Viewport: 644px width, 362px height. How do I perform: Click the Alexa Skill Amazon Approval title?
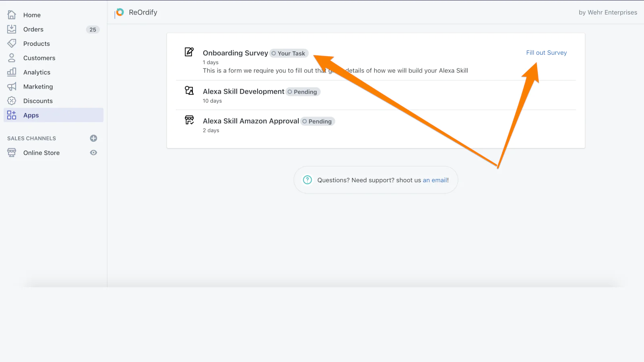[251, 121]
